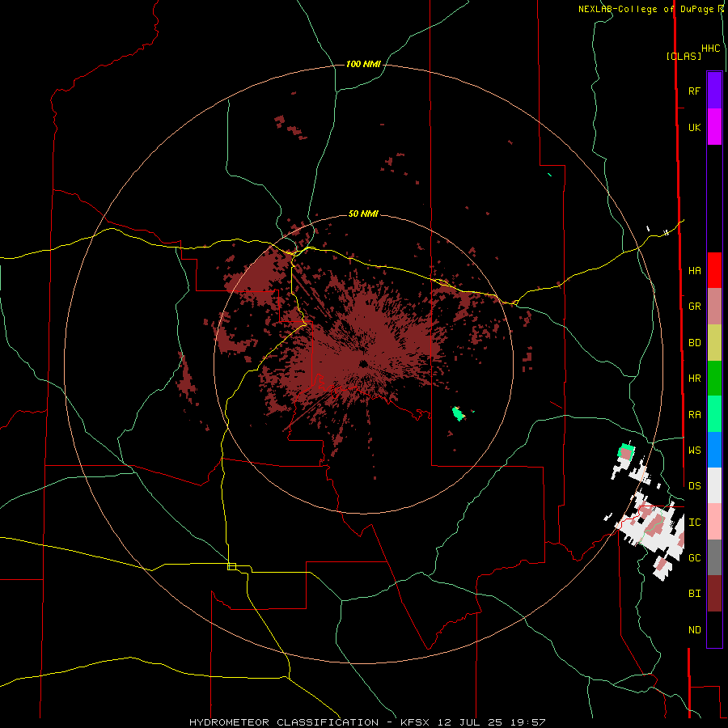The height and width of the screenshot is (728, 728).
Task: Click the 100 NMI range ring label
Action: coord(363,64)
